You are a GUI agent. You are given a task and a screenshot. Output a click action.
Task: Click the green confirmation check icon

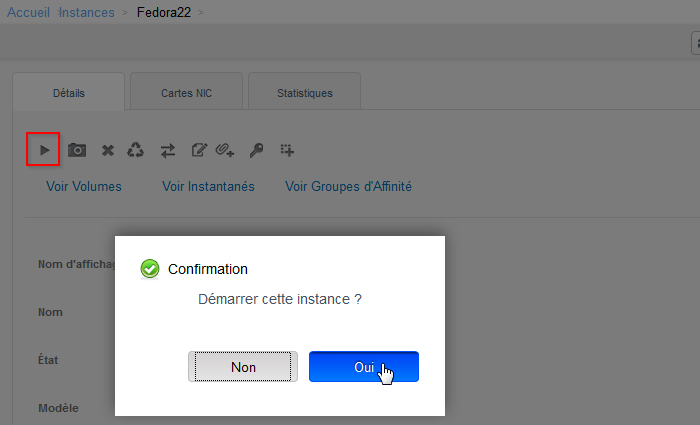tap(150, 269)
